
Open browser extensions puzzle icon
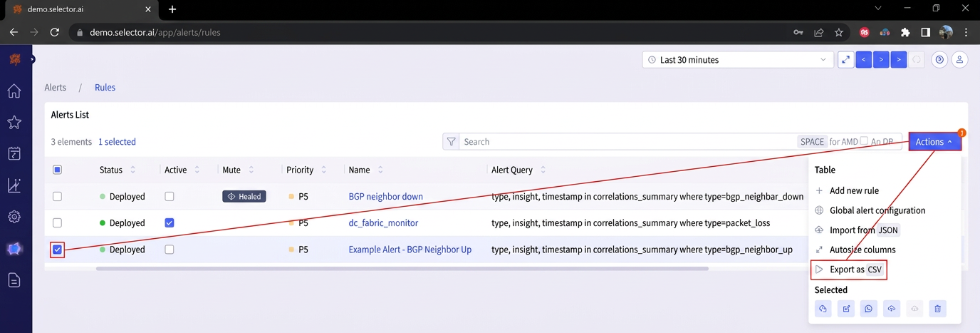905,32
